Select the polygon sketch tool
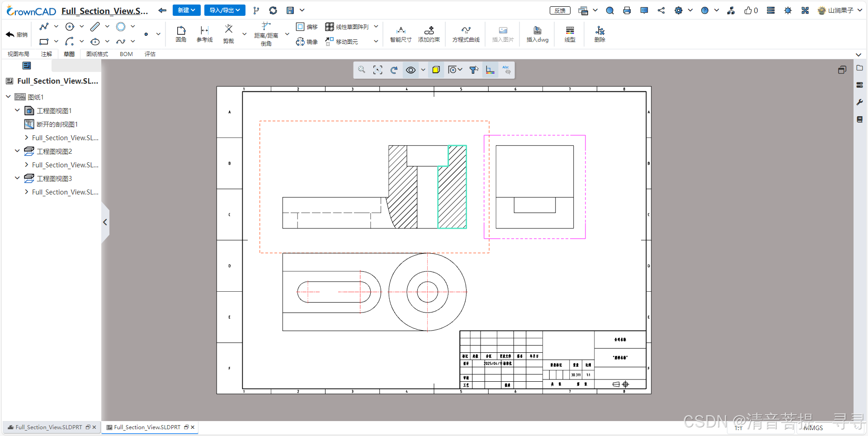Image resolution: width=868 pixels, height=436 pixels. click(x=121, y=27)
